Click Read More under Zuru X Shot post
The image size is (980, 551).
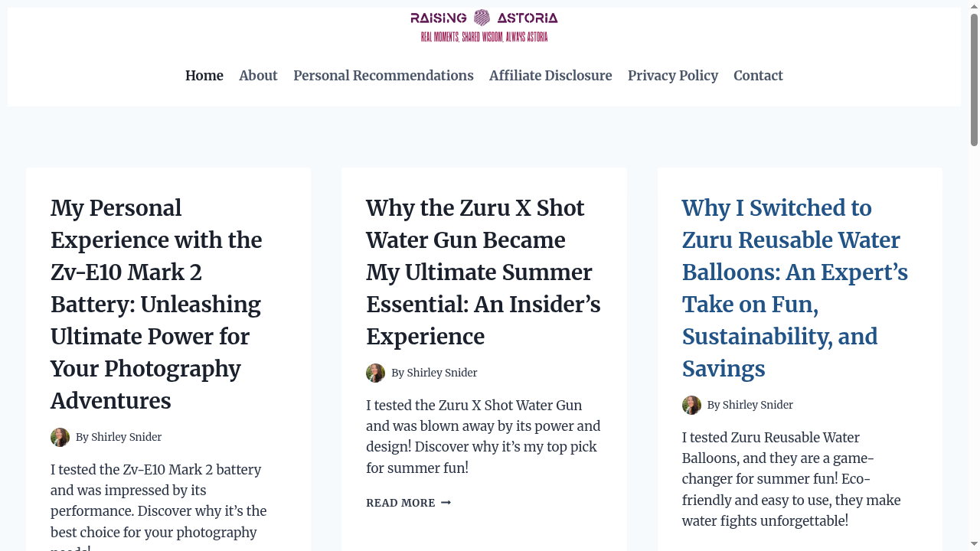coord(400,503)
